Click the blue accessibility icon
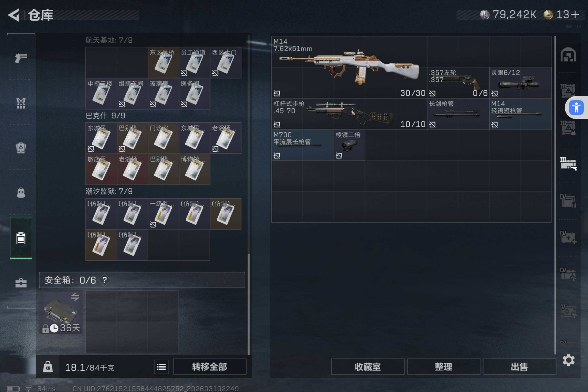This screenshot has width=588, height=392. click(x=576, y=108)
